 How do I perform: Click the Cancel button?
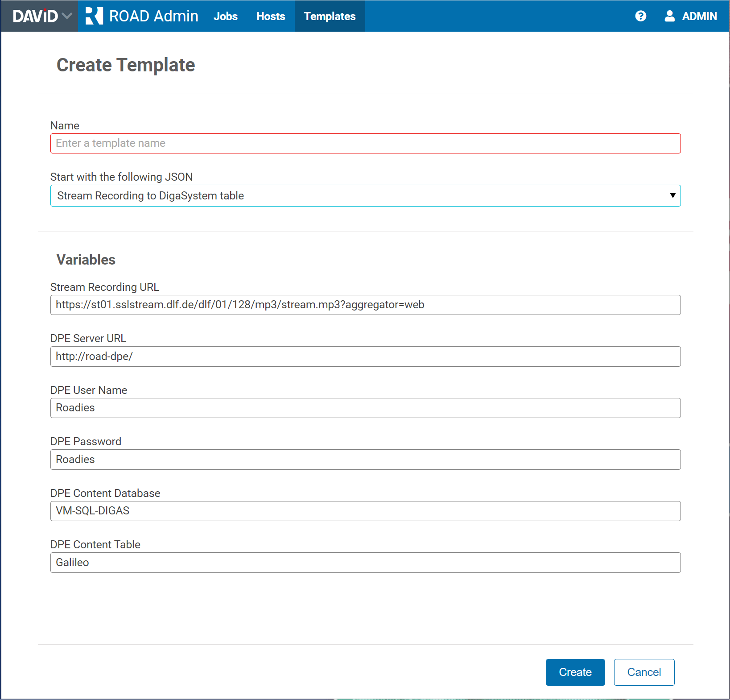coord(643,672)
